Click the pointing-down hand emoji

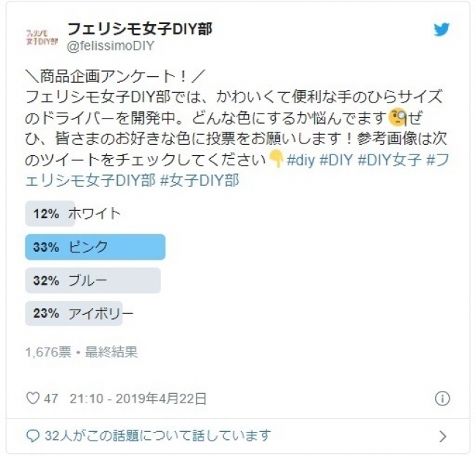[x=277, y=159]
